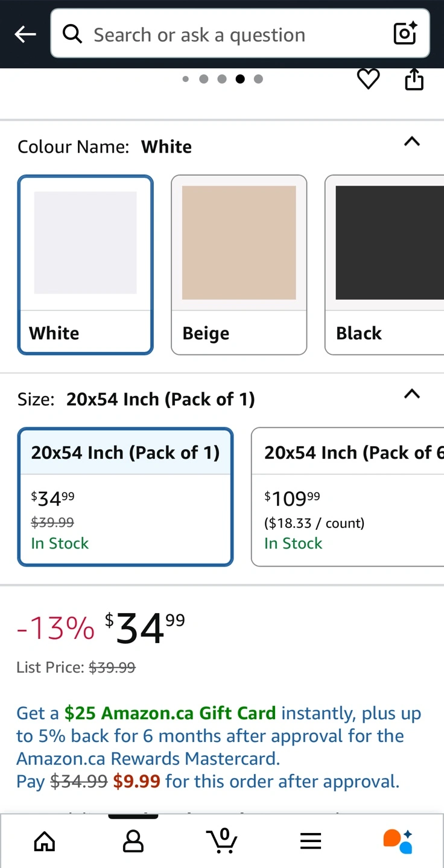Open the account profile icon

pyautogui.click(x=133, y=841)
